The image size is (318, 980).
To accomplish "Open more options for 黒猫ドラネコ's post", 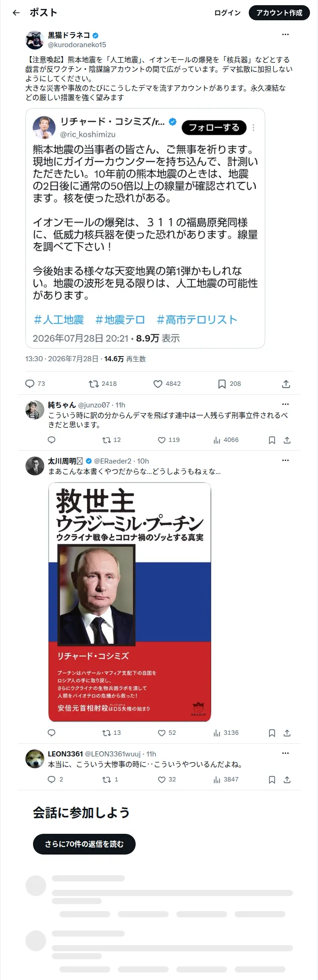I will pyautogui.click(x=285, y=34).
